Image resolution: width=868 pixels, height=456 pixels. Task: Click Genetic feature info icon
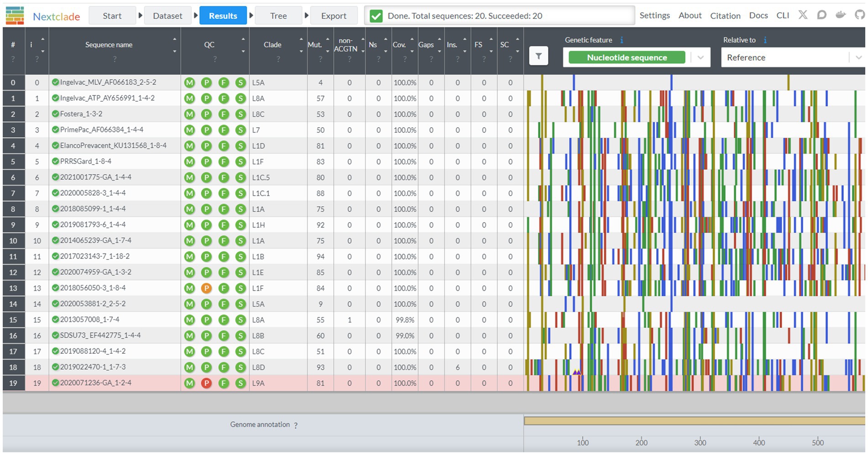(622, 40)
